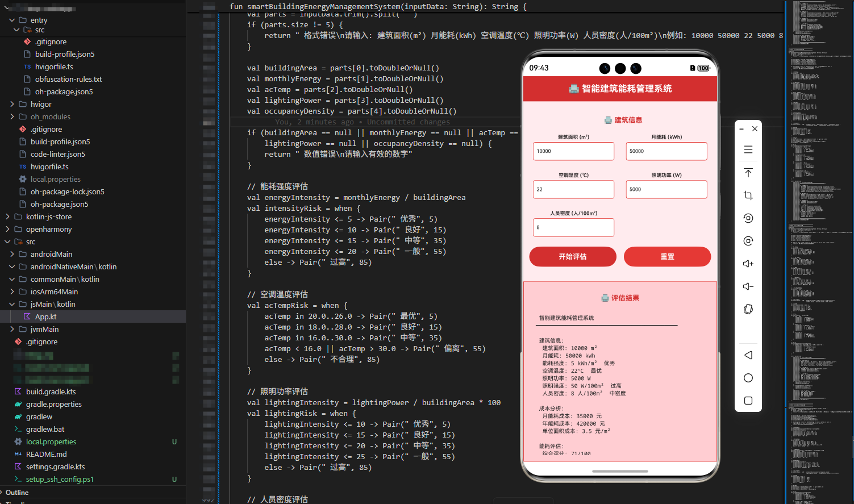854x504 pixels.
Task: Click the sticky function header smartBuildingEnergyManagementSystem
Action: (x=378, y=6)
